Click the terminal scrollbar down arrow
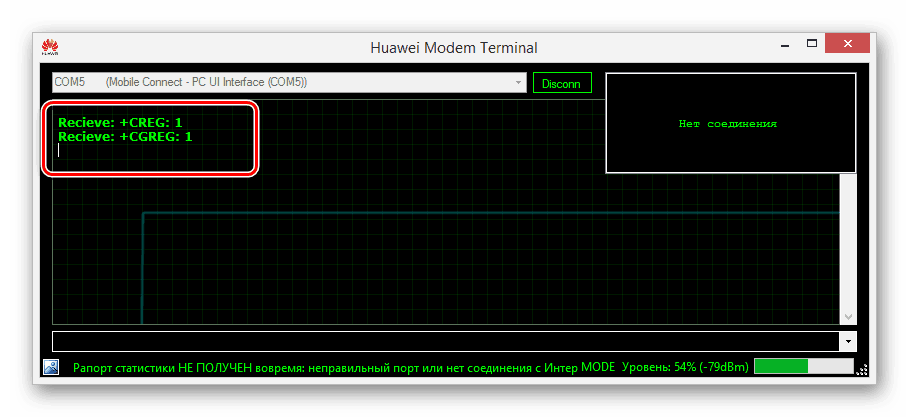This screenshot has width=909, height=417. coord(849,317)
